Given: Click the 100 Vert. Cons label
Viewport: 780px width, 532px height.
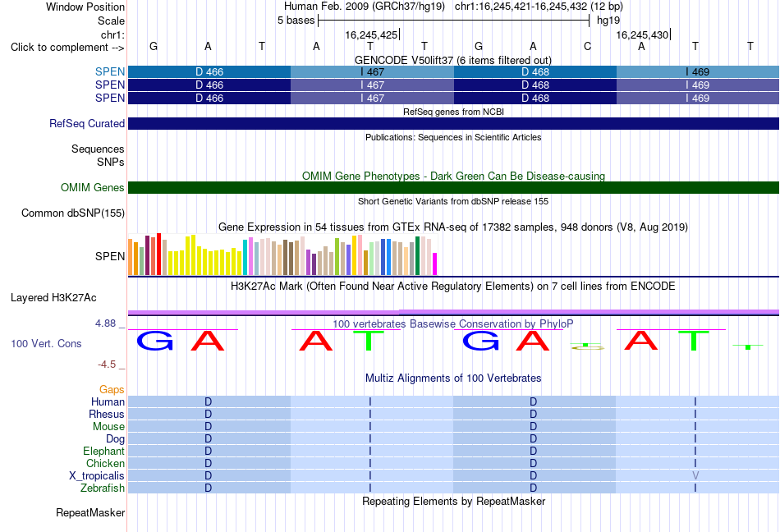Looking at the screenshot, I should click(46, 343).
